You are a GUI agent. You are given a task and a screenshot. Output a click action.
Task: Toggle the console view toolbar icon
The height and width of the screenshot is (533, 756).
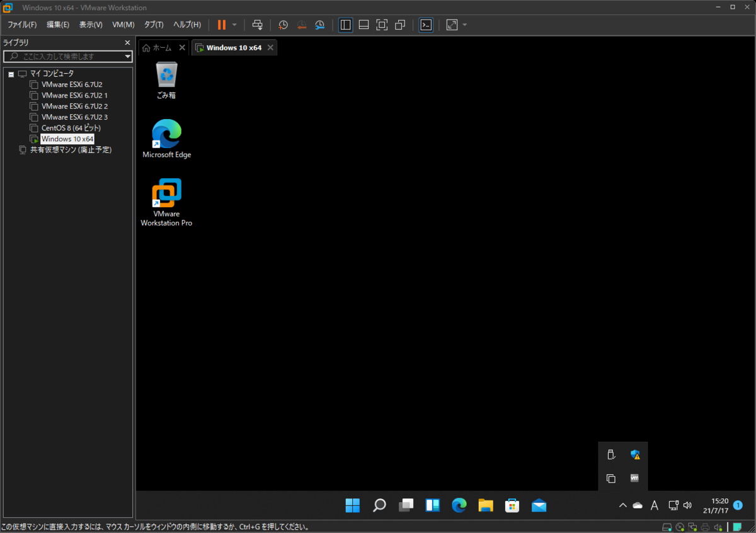[x=426, y=25]
